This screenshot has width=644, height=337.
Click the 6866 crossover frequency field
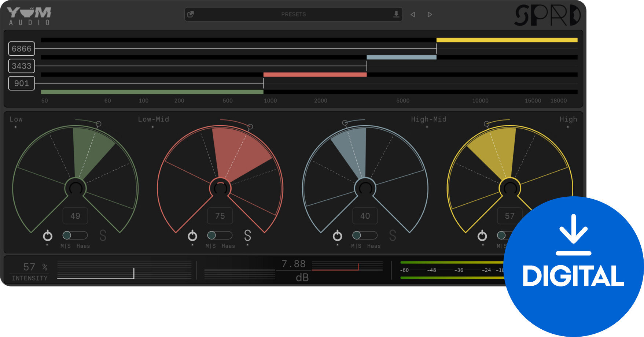[x=21, y=48]
